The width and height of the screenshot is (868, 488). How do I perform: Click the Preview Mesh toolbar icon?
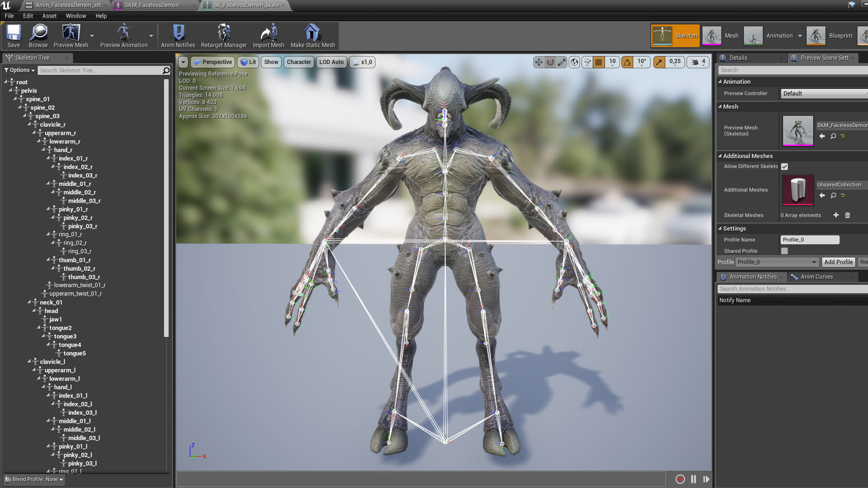click(71, 36)
